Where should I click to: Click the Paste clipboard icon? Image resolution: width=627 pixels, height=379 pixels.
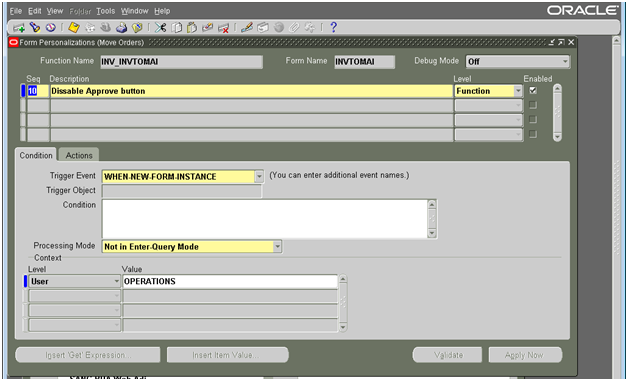coord(192,28)
